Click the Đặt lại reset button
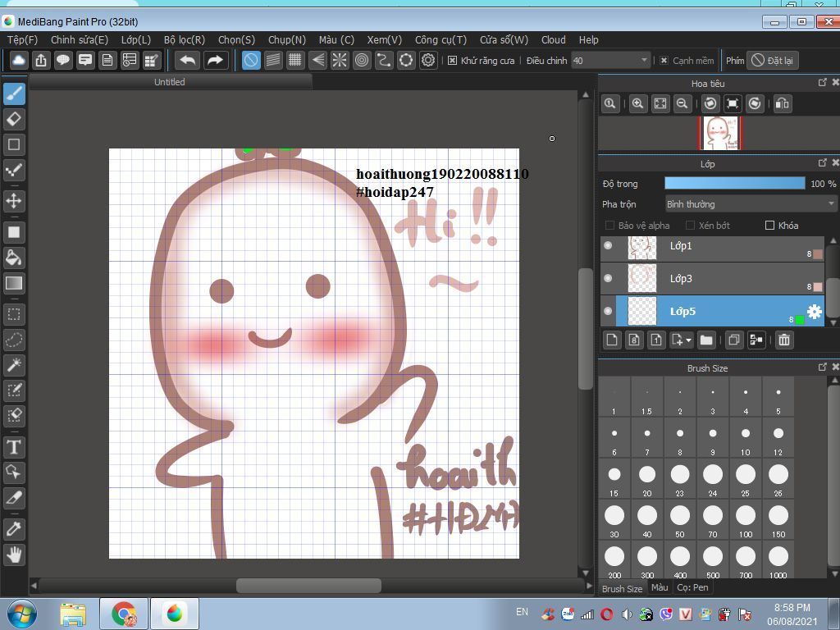 [772, 61]
